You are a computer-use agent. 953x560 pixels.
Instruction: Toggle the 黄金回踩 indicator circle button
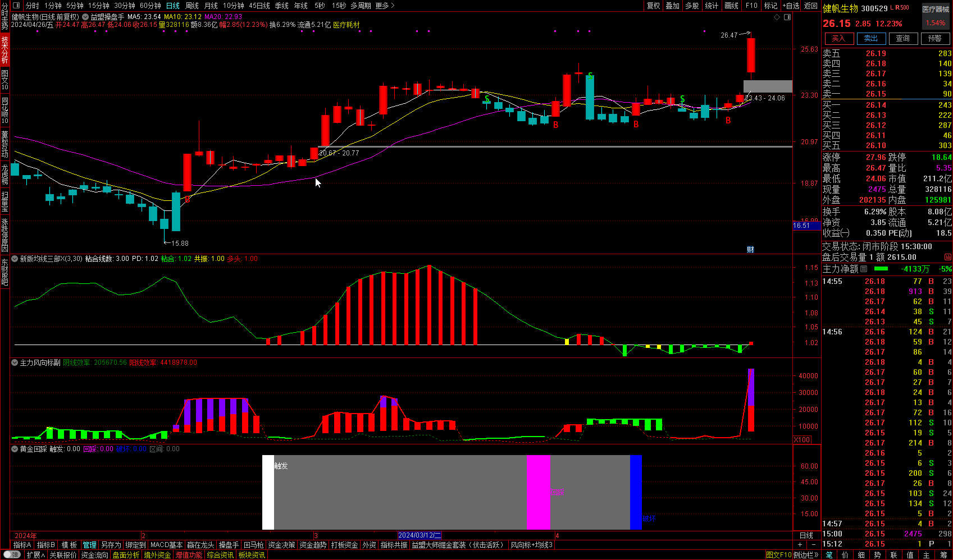(x=15, y=449)
